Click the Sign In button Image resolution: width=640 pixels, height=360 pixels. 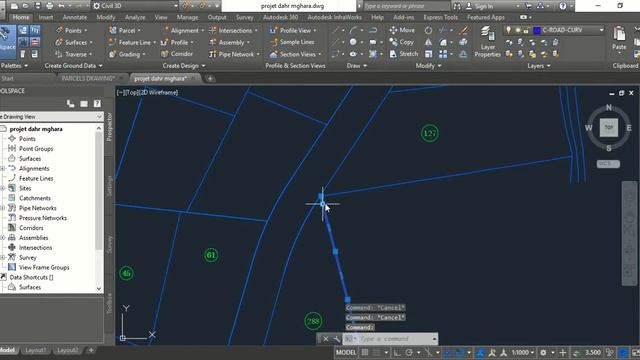480,6
